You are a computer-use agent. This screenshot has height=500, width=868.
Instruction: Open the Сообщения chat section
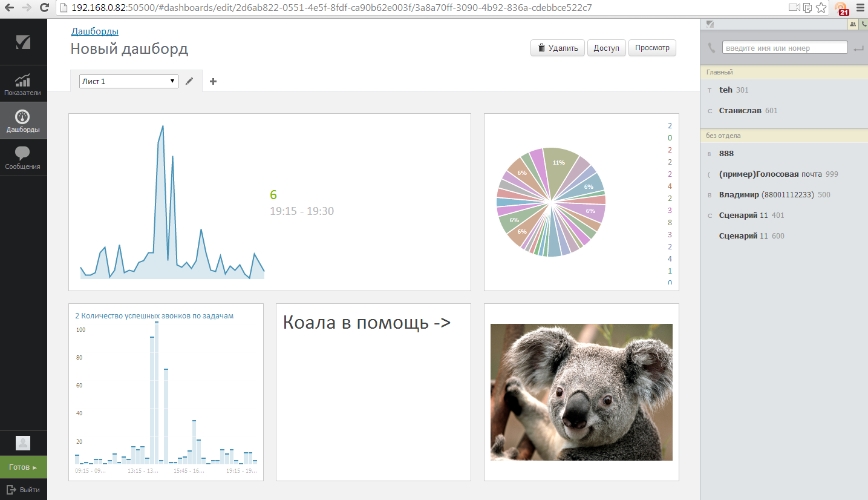tap(23, 157)
